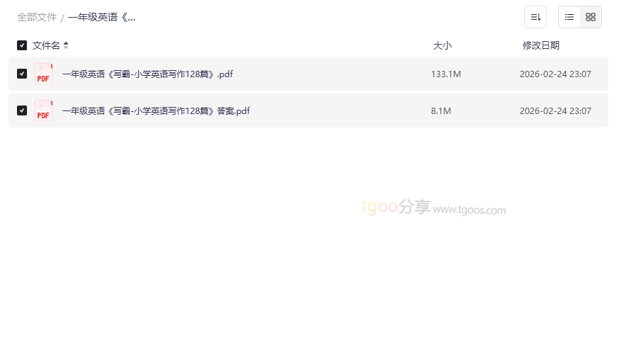This screenshot has height=364, width=619.
Task: Switch to grid view layout
Action: click(x=591, y=17)
